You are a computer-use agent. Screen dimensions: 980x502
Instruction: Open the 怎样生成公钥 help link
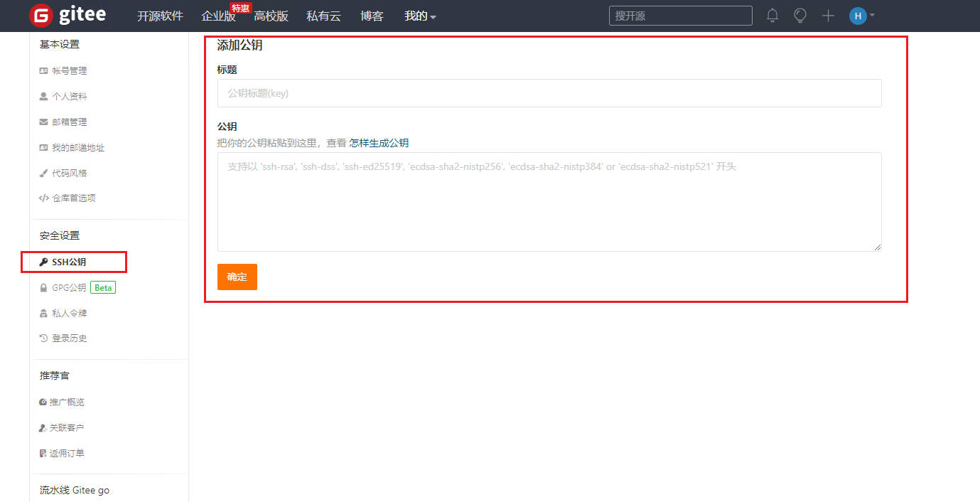pos(379,143)
